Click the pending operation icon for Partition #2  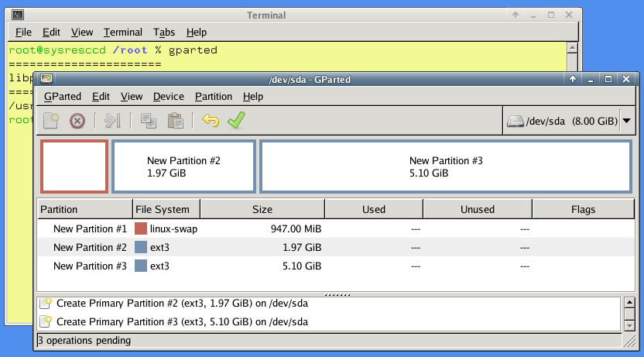[46, 304]
